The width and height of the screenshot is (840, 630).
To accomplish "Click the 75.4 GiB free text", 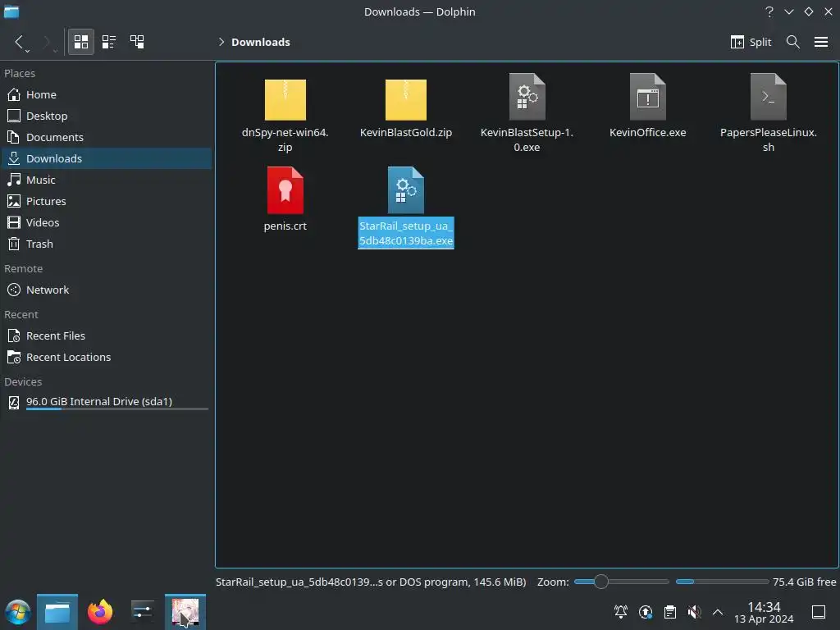I will point(804,582).
